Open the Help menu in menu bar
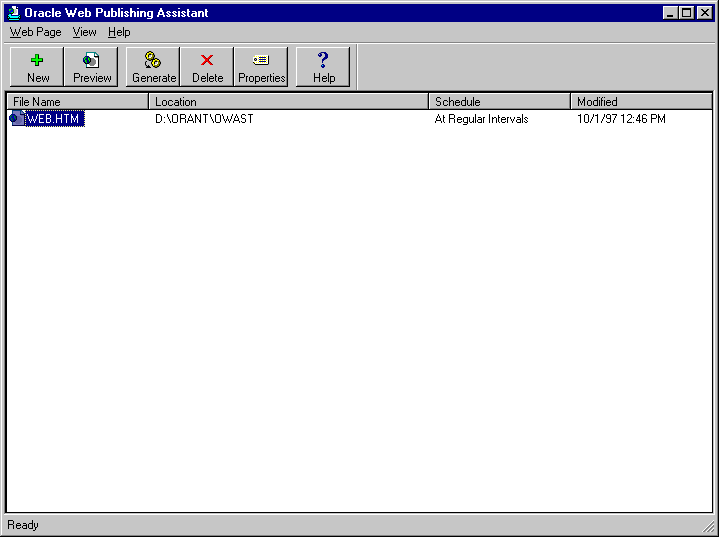Viewport: 719px width, 537px height. (119, 32)
